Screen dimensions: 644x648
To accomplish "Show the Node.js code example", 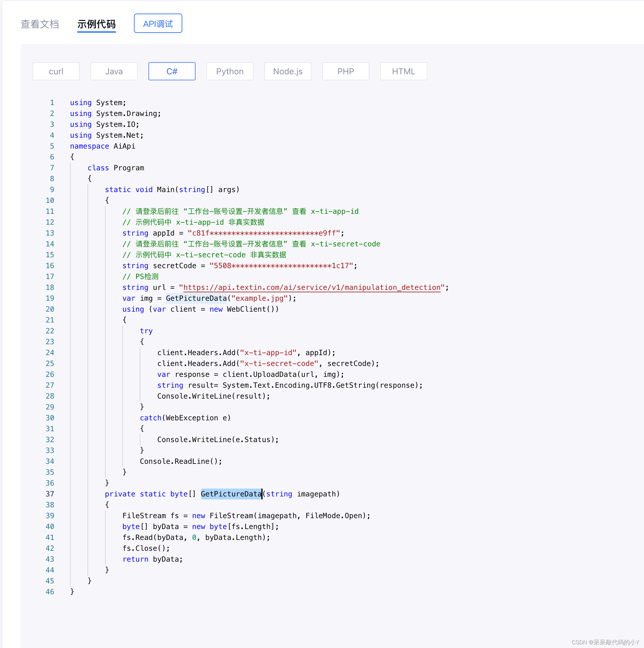I will [x=288, y=72].
